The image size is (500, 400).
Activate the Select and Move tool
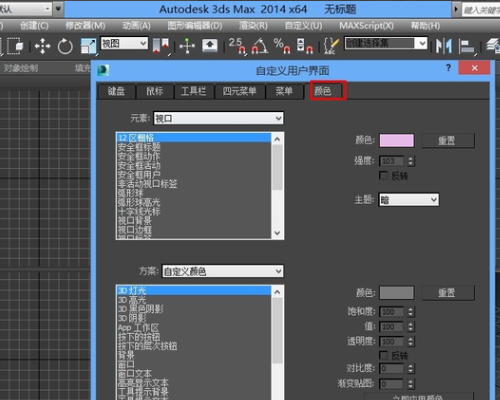pos(42,46)
